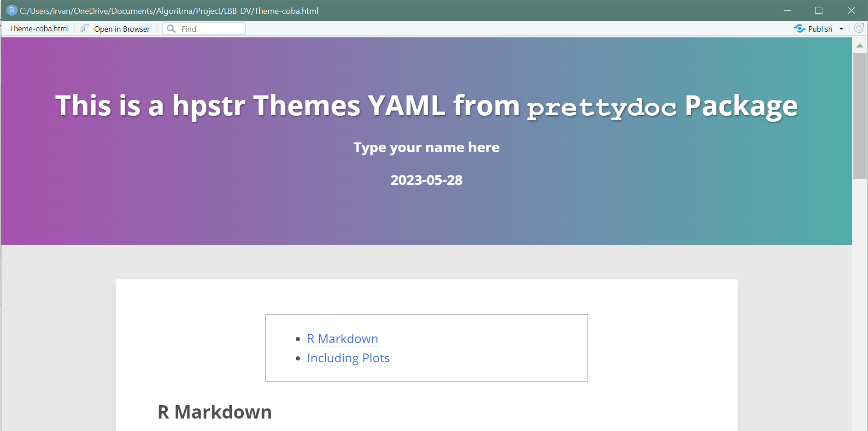Click the 2023-05-28 date text
868x431 pixels.
pos(426,180)
